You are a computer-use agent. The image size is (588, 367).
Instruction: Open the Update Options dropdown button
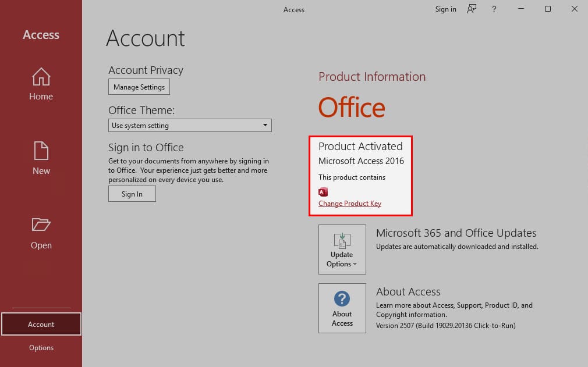[342, 250]
